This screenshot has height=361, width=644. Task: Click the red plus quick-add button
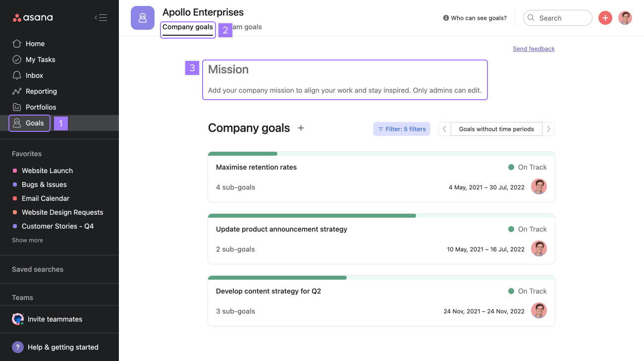pyautogui.click(x=605, y=18)
